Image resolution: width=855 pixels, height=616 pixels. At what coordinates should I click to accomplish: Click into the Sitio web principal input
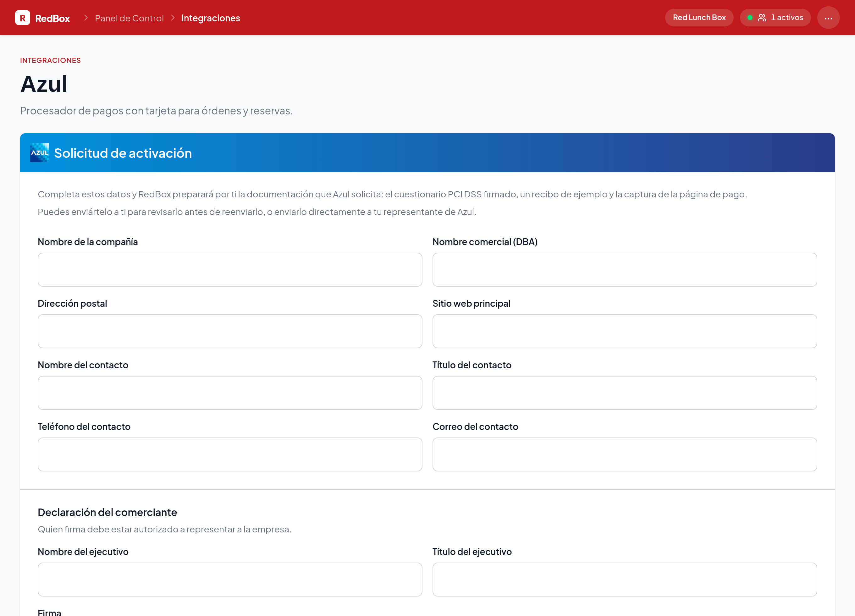click(625, 331)
